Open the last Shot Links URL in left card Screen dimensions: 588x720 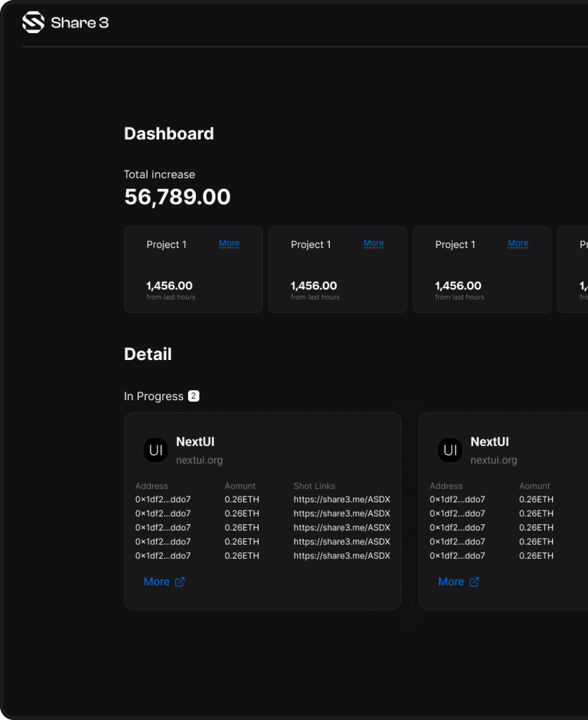(x=342, y=556)
